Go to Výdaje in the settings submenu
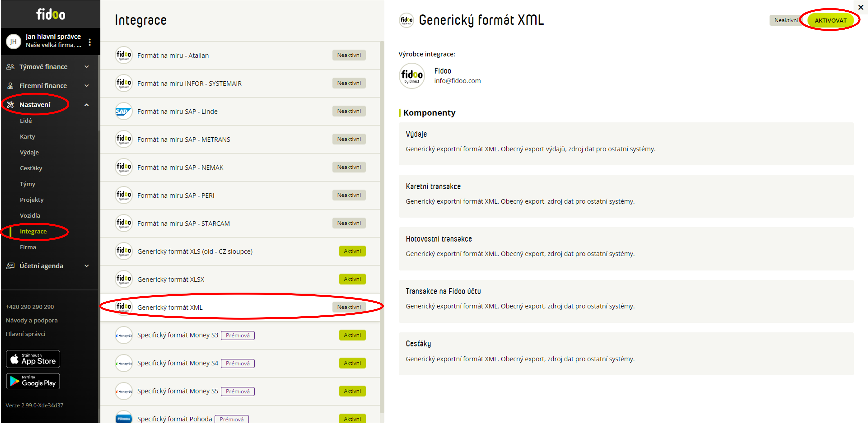 (29, 152)
